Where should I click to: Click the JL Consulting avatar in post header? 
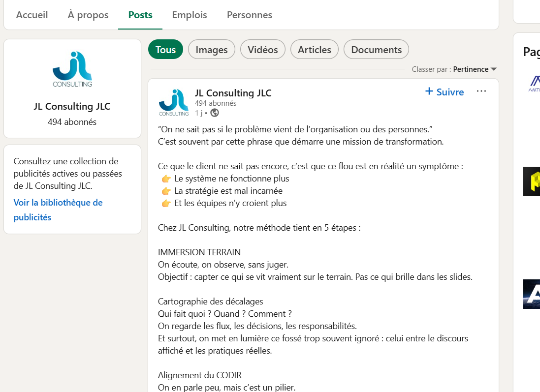[x=173, y=102]
